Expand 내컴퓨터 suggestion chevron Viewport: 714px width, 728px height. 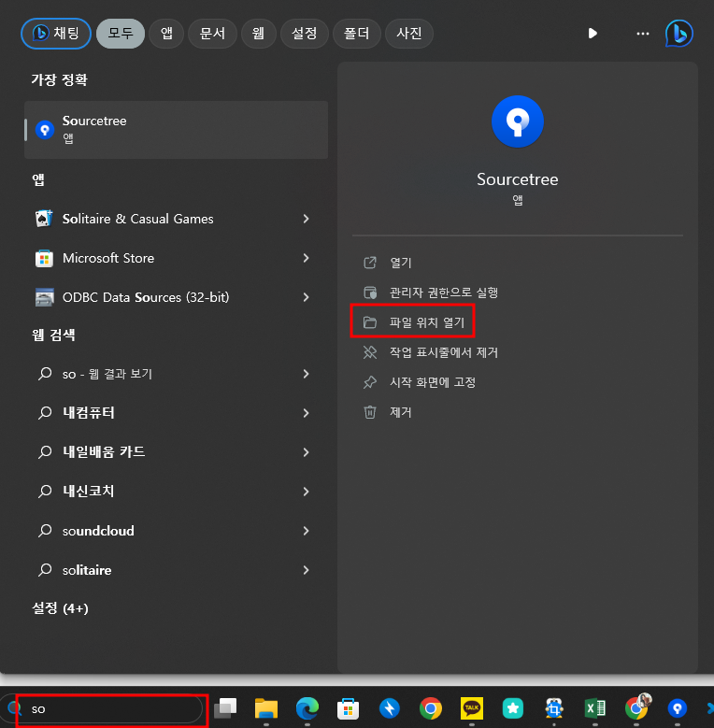click(x=306, y=413)
